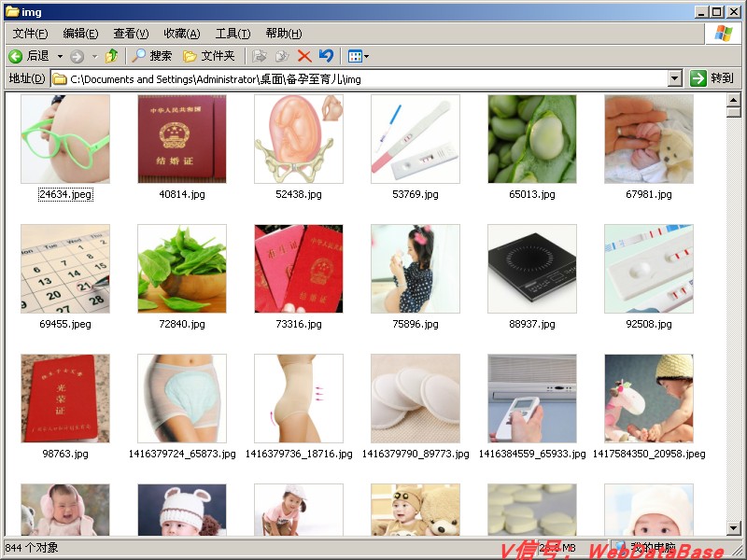Open the Favorites (收藏) menu
The width and height of the screenshot is (747, 560).
tap(181, 34)
